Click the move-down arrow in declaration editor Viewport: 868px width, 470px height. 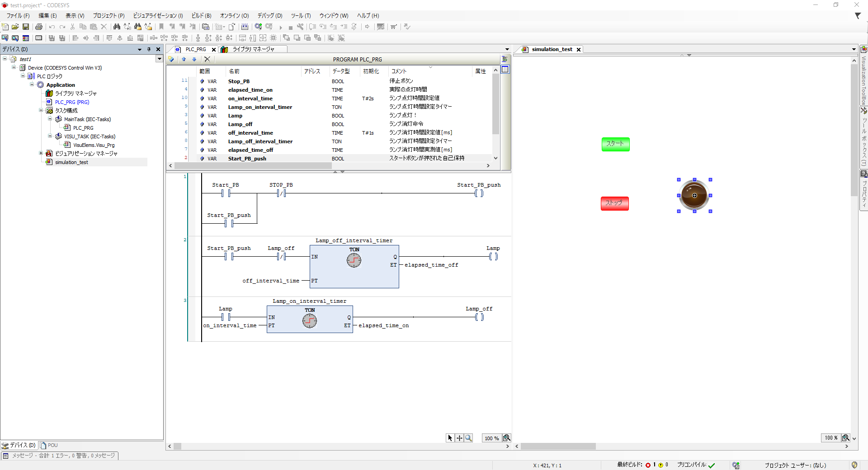click(194, 59)
